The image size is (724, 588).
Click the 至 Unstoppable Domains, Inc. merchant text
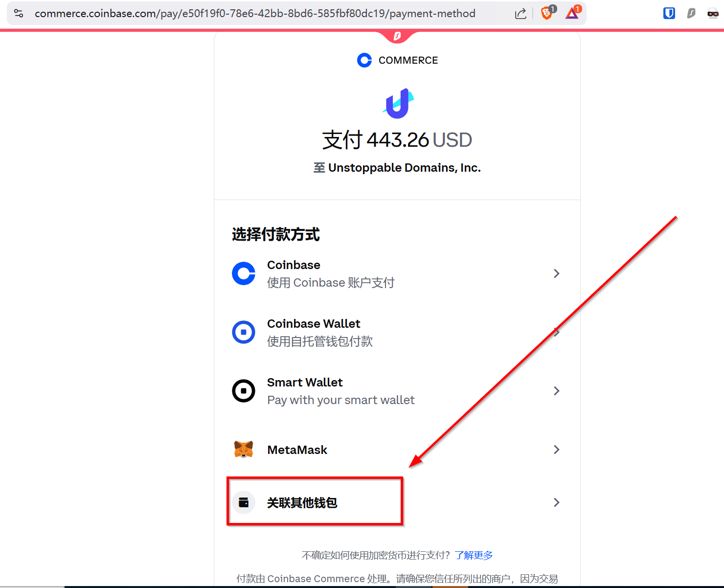[397, 168]
